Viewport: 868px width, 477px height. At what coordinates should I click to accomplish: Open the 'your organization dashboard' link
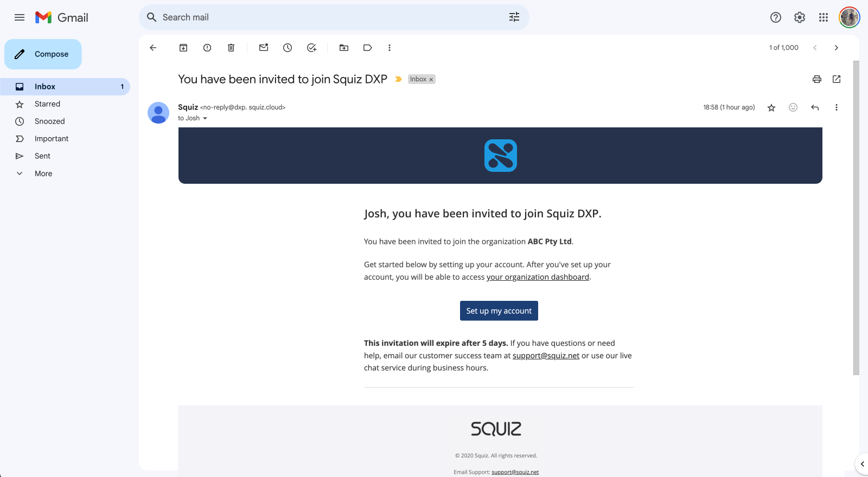pos(538,277)
